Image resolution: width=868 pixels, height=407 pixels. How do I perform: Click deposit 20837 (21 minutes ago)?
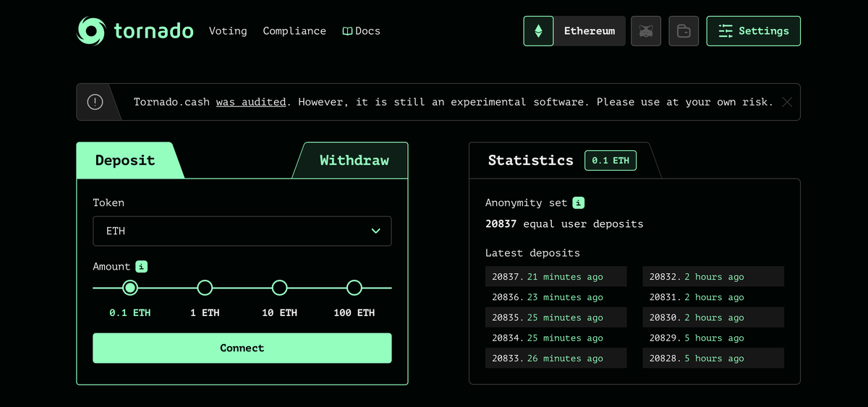click(556, 277)
